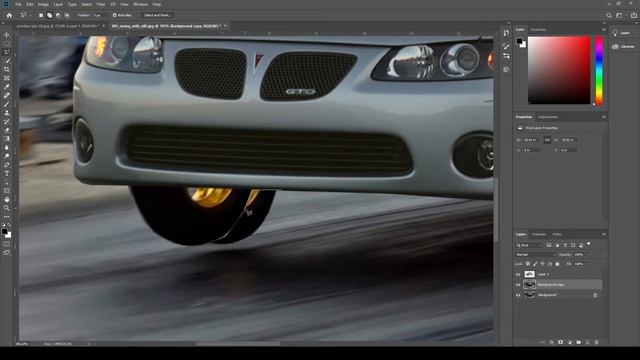Pick a hue on spectrum slider
The width and height of the screenshot is (640, 360).
[x=599, y=70]
